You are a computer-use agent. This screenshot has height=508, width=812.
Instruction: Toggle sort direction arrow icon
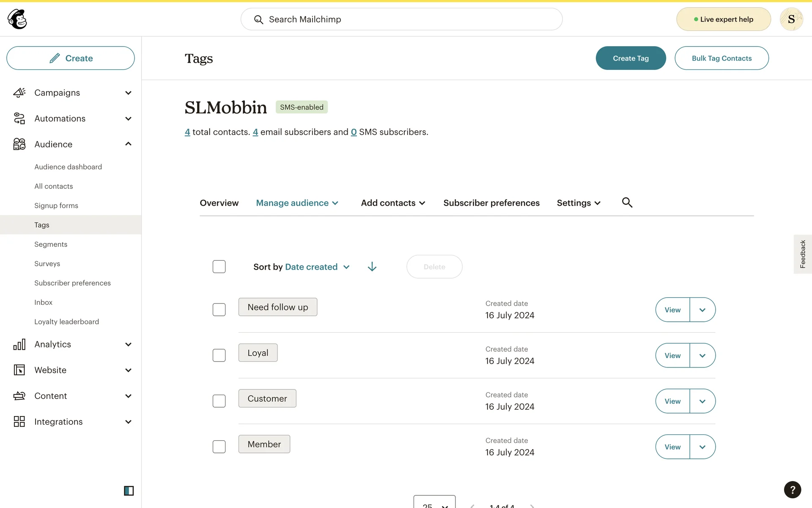click(372, 267)
